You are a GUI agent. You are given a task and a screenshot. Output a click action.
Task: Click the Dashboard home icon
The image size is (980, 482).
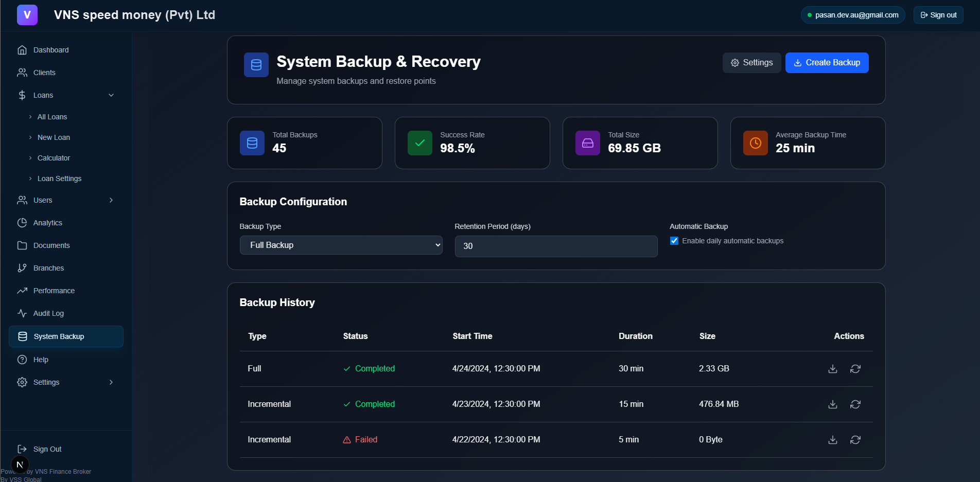[22, 50]
